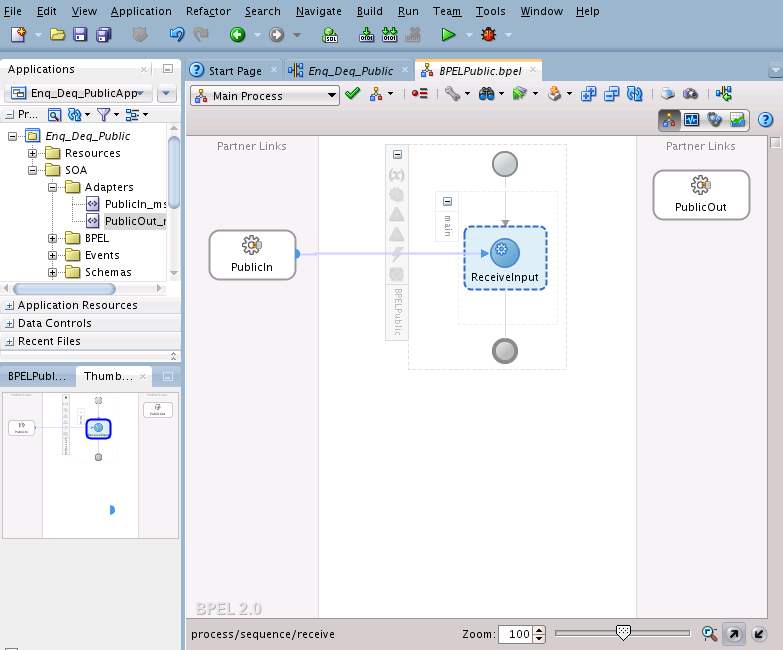This screenshot has height=650, width=783.
Task: Click the wrench tool icon in BPEL toolbar
Action: pyautogui.click(x=452, y=93)
